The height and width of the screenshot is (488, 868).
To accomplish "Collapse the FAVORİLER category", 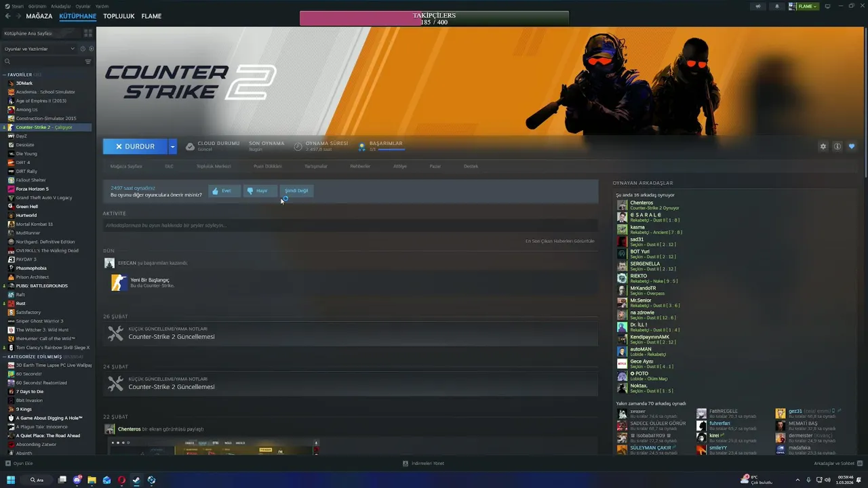I will pyautogui.click(x=4, y=75).
